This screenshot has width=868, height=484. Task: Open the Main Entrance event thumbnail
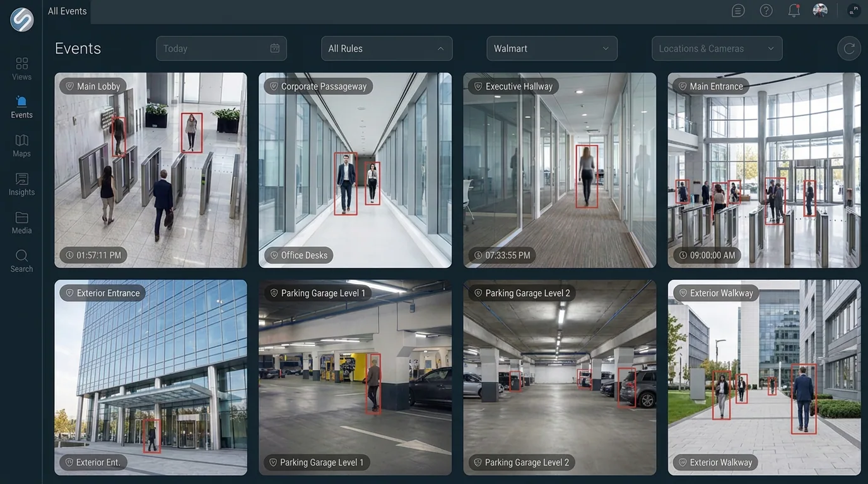tap(764, 170)
